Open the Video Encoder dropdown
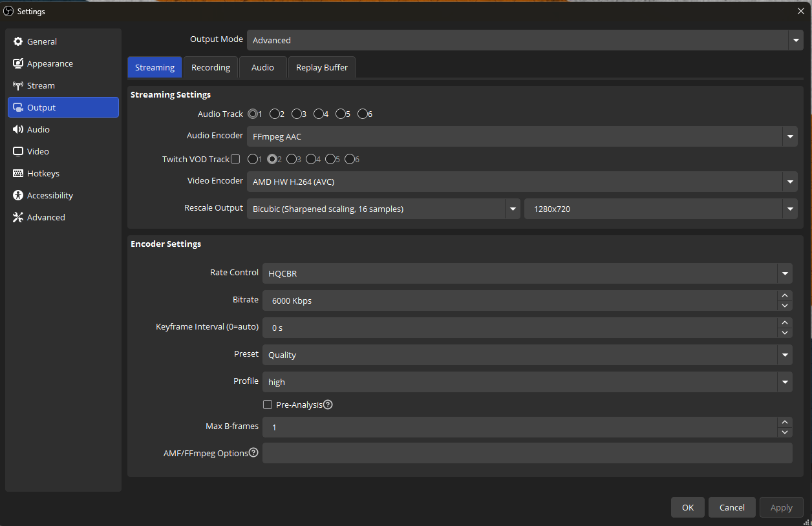 click(789, 182)
